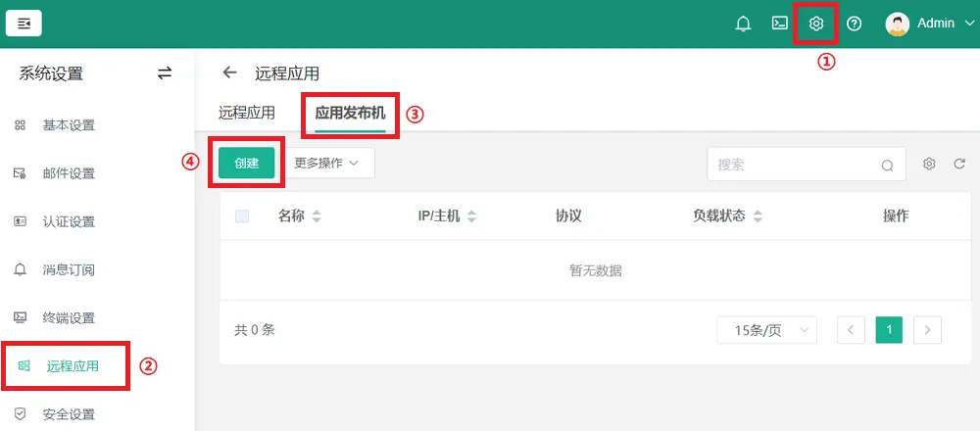
Task: Click the 邮件设置 envelope icon
Action: (20, 173)
